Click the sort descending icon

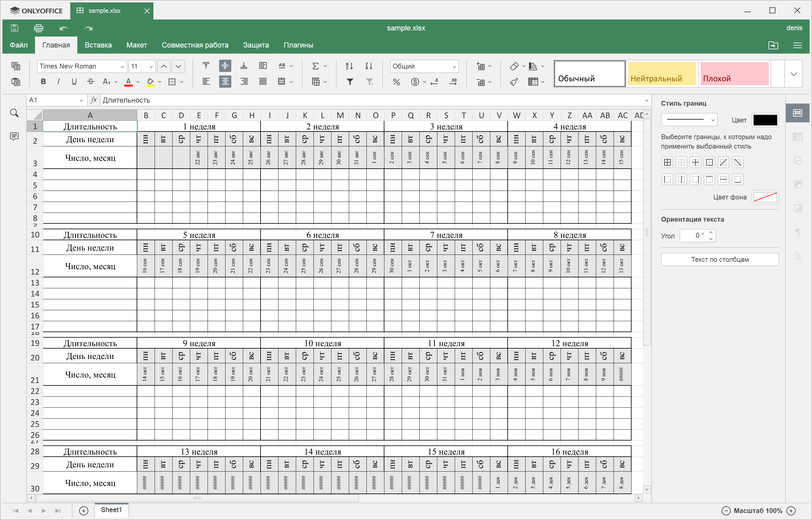[x=369, y=66]
